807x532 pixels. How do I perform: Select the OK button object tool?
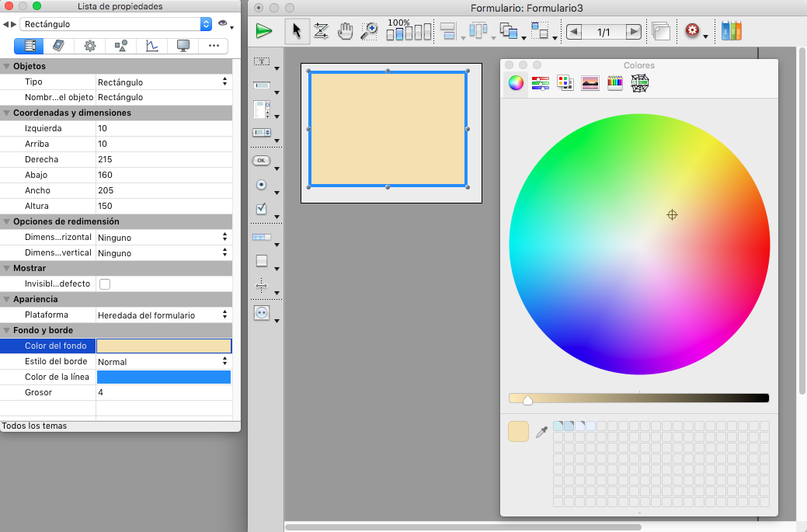(x=262, y=161)
